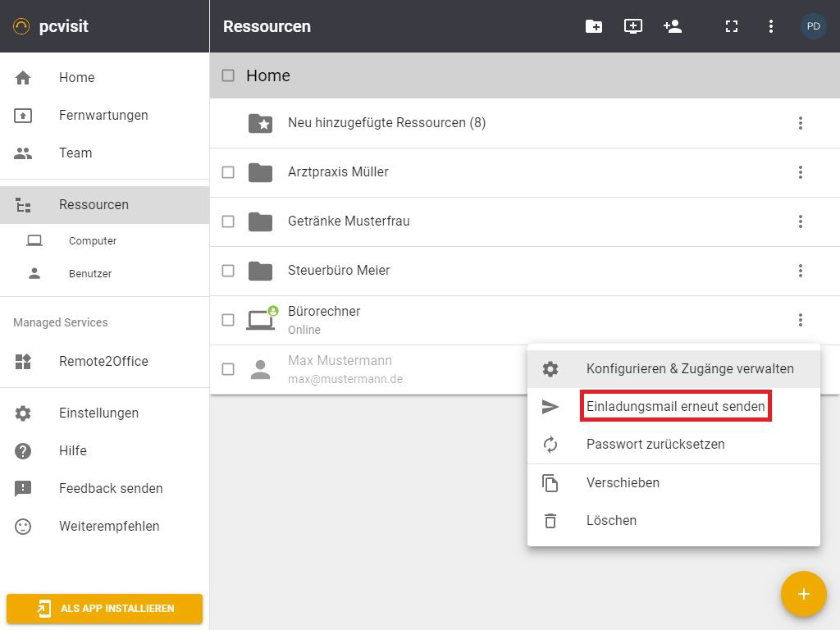Select Passwort zurücksetzen from context menu

point(655,445)
